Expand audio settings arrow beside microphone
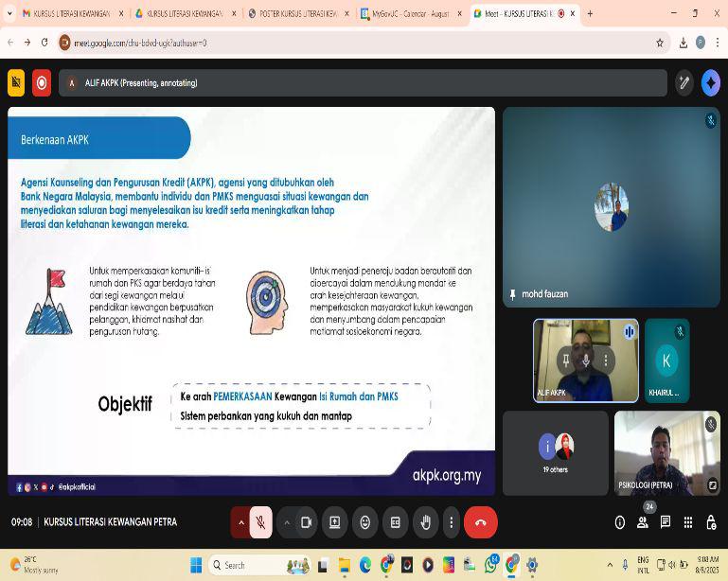This screenshot has height=581, width=728. coord(240,522)
